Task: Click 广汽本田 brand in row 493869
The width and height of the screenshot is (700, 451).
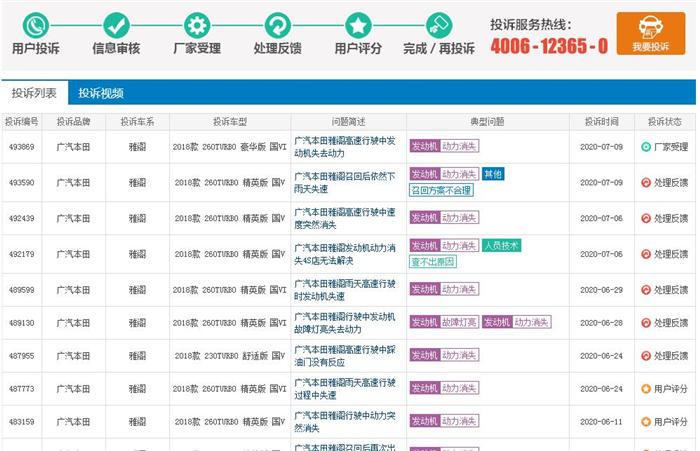Action: pos(73,146)
